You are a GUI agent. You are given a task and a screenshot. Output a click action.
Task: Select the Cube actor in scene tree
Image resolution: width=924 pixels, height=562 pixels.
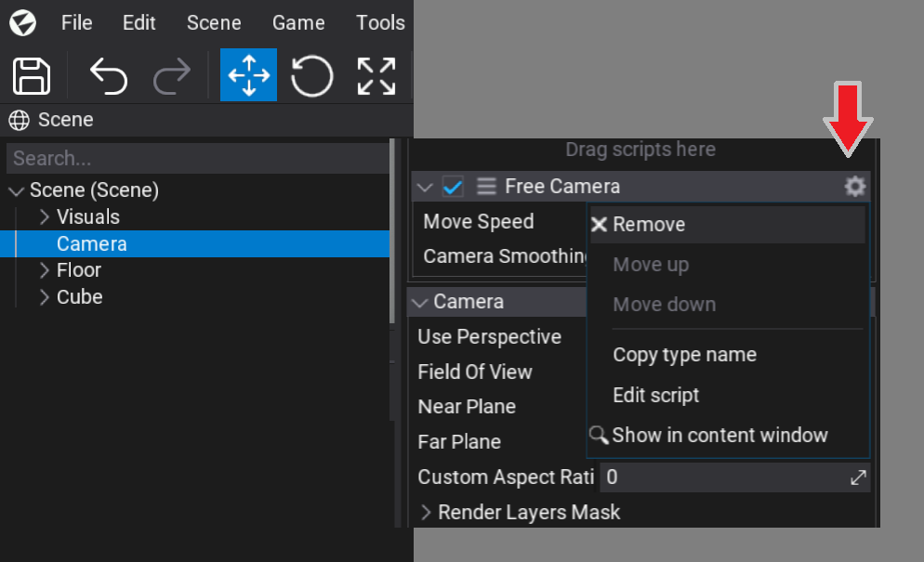pos(79,297)
